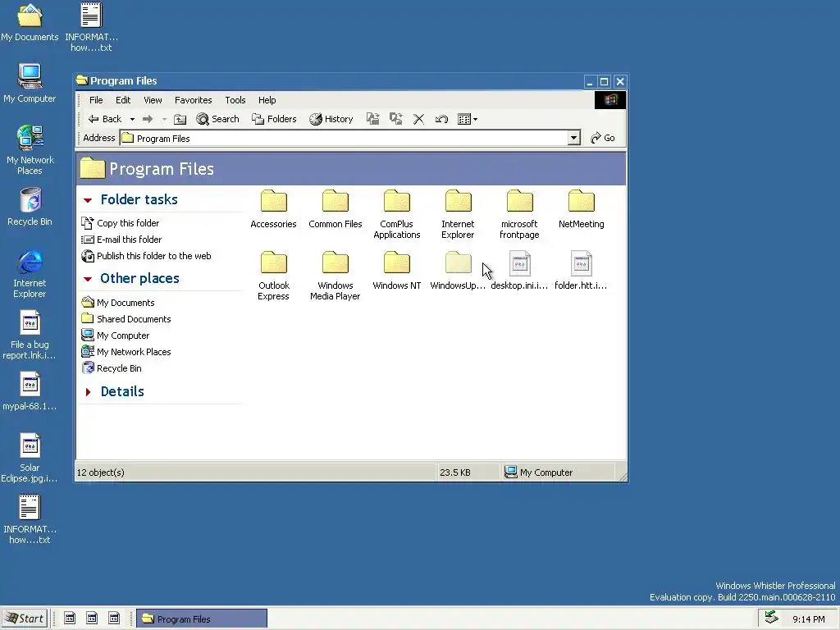This screenshot has width=840, height=630.
Task: Select the Windows Media Player folder
Action: [x=336, y=276]
